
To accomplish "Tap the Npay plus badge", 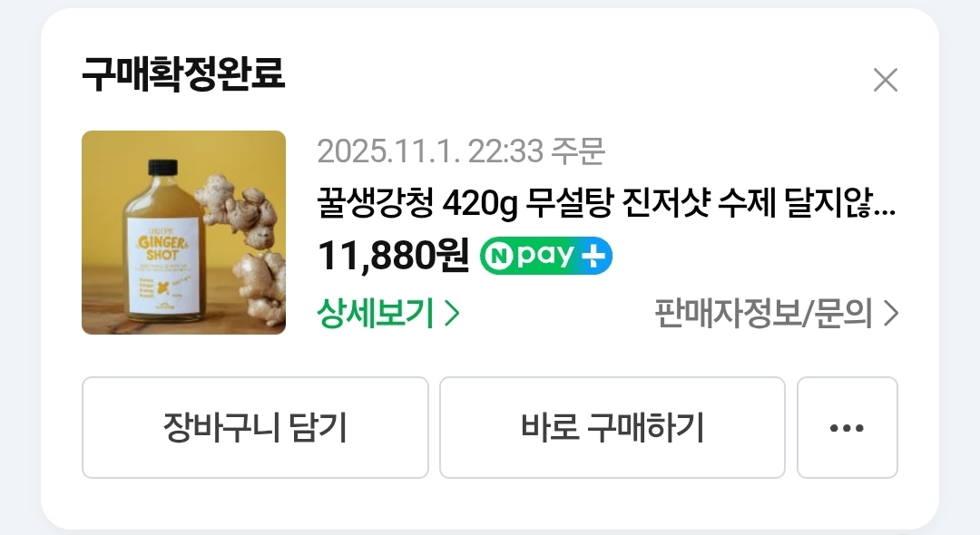I will tap(545, 256).
